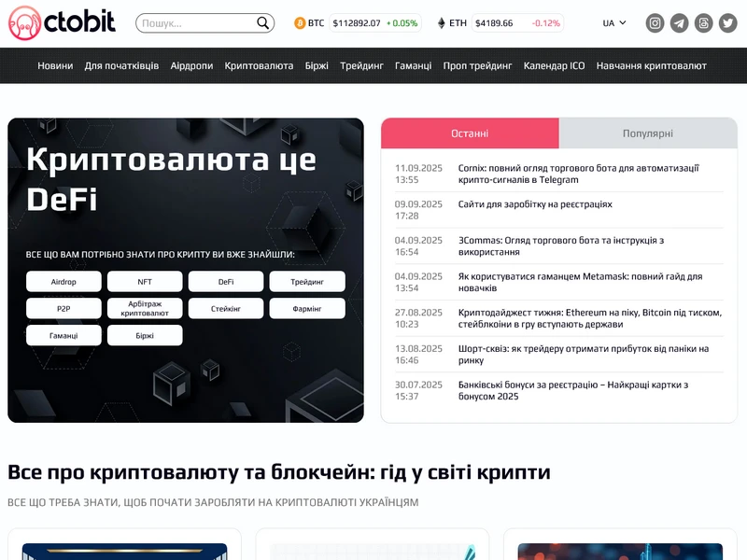This screenshot has width=747, height=560.
Task: Expand the UA language dropdown
Action: [x=614, y=22]
